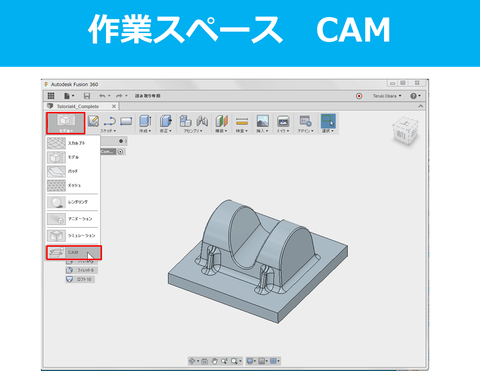Click the Create Sketch pencil icon
The image size is (480, 371).
93,121
